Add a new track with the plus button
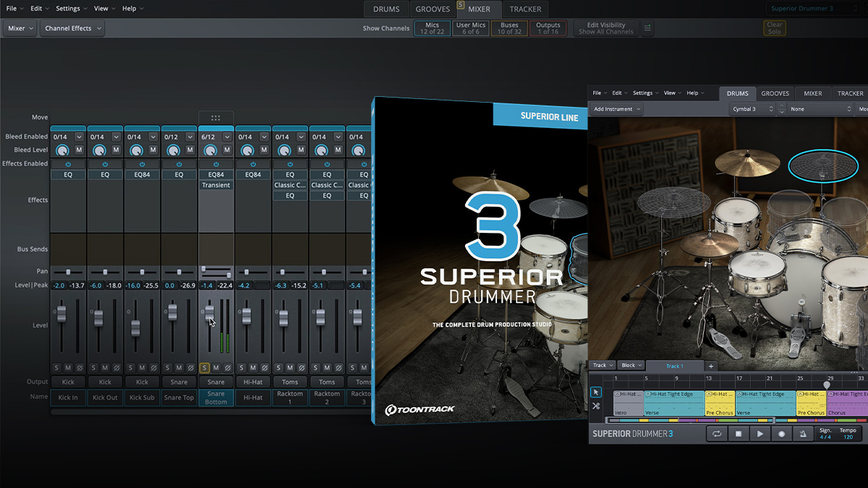This screenshot has width=868, height=488. pyautogui.click(x=710, y=367)
